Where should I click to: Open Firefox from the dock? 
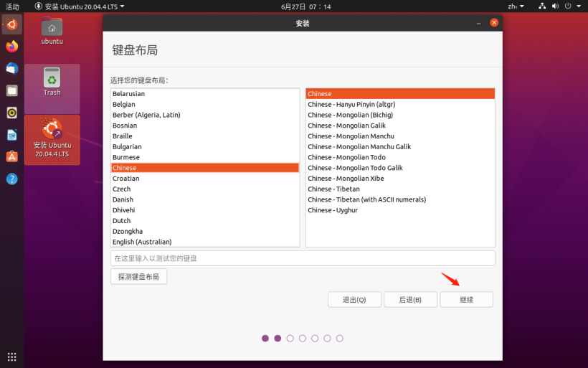pos(11,47)
